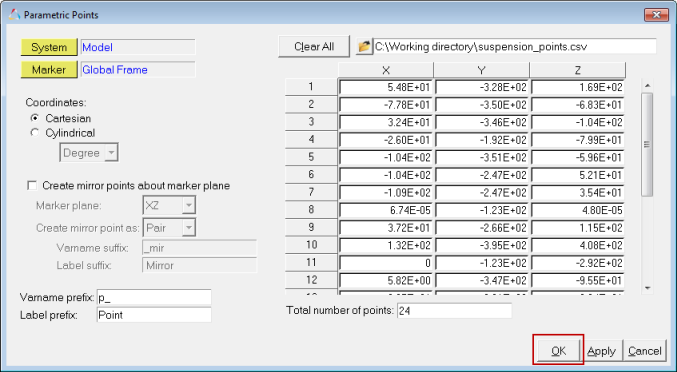Confirm with the OK button
This screenshot has height=372, width=677.
point(558,351)
